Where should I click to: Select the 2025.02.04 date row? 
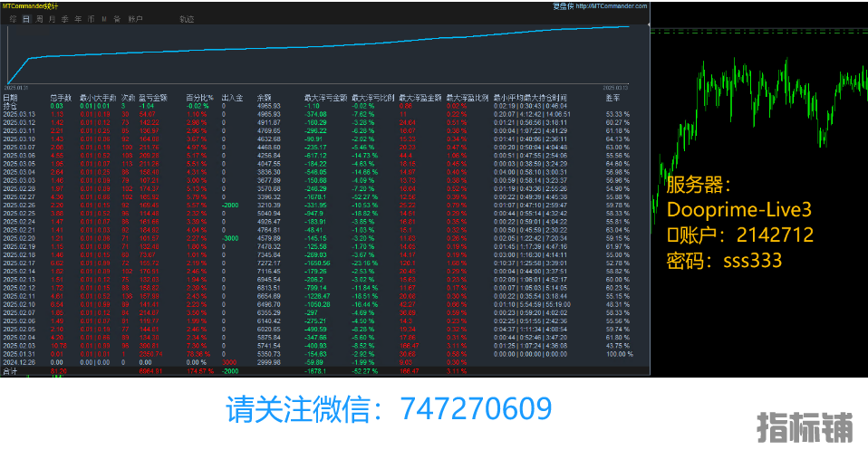pos(325,337)
